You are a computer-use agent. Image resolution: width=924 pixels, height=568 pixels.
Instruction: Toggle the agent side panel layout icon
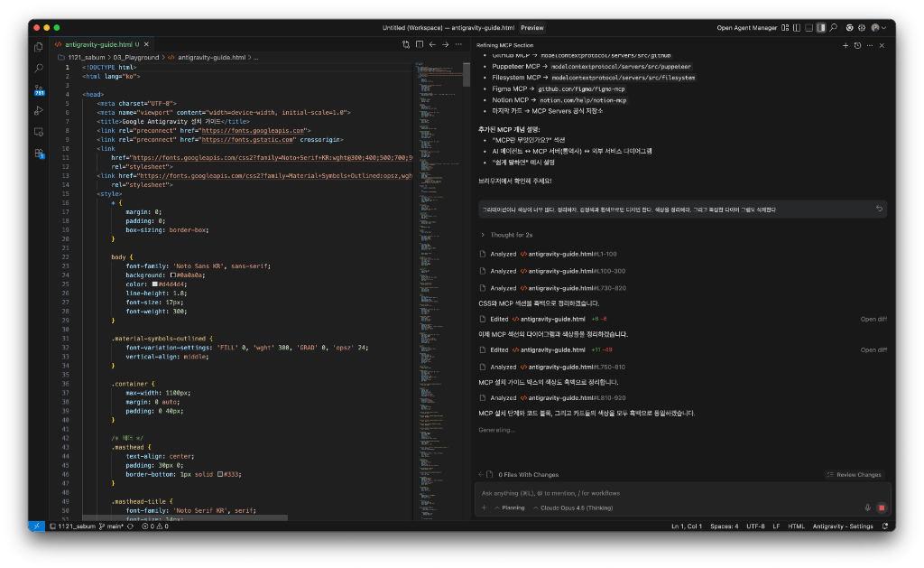[820, 28]
